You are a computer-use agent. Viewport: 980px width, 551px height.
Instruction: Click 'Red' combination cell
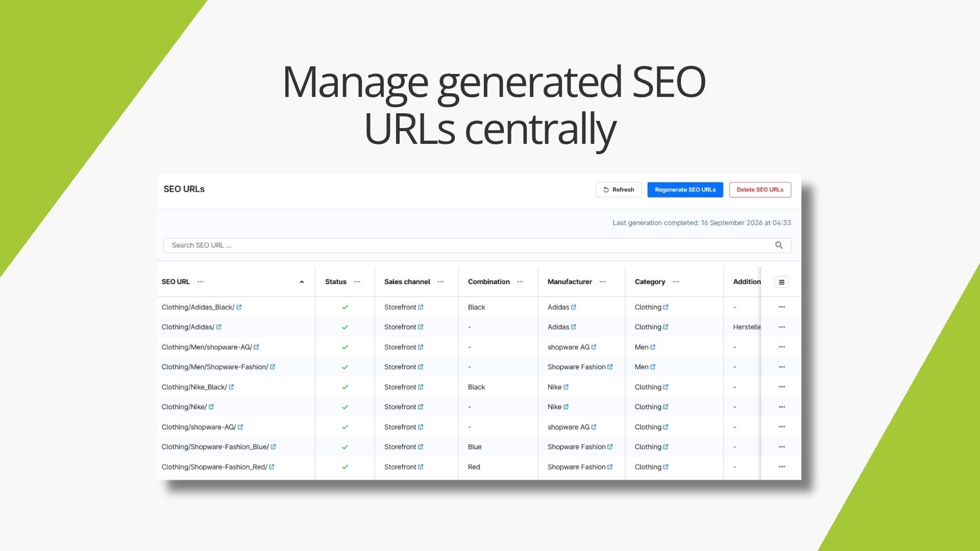click(x=474, y=467)
